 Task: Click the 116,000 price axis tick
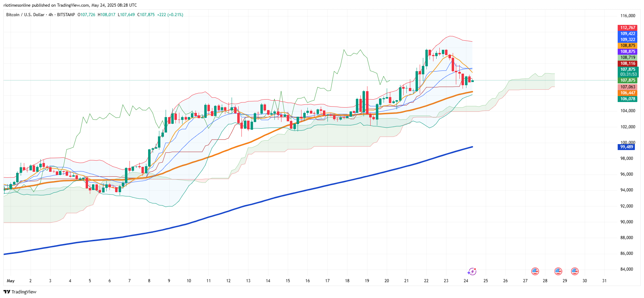pos(628,16)
